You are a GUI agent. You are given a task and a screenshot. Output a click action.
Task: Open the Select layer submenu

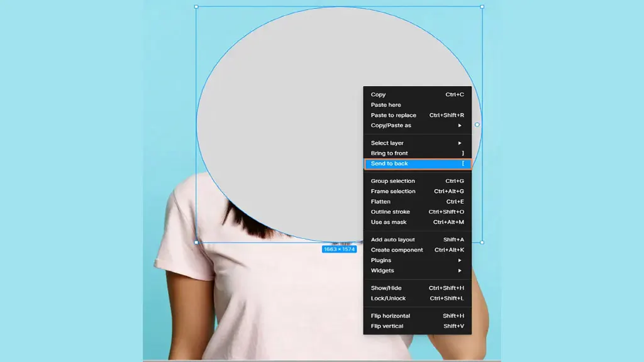click(x=418, y=143)
